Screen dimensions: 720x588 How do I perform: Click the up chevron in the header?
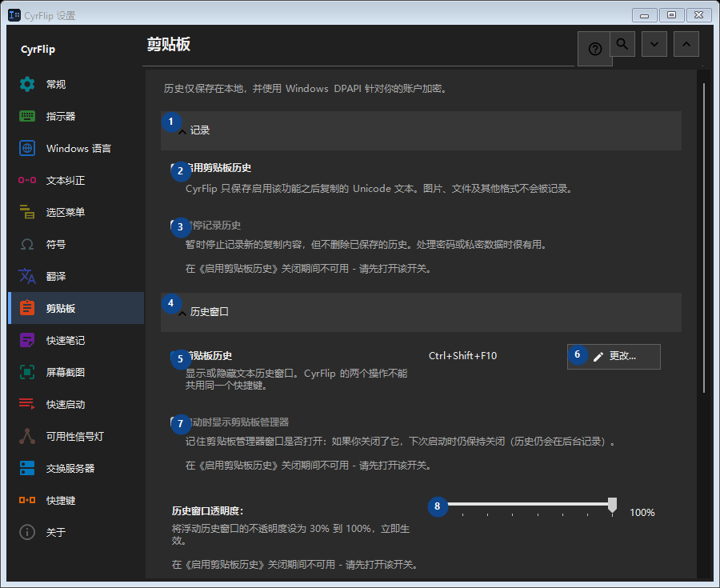(686, 44)
